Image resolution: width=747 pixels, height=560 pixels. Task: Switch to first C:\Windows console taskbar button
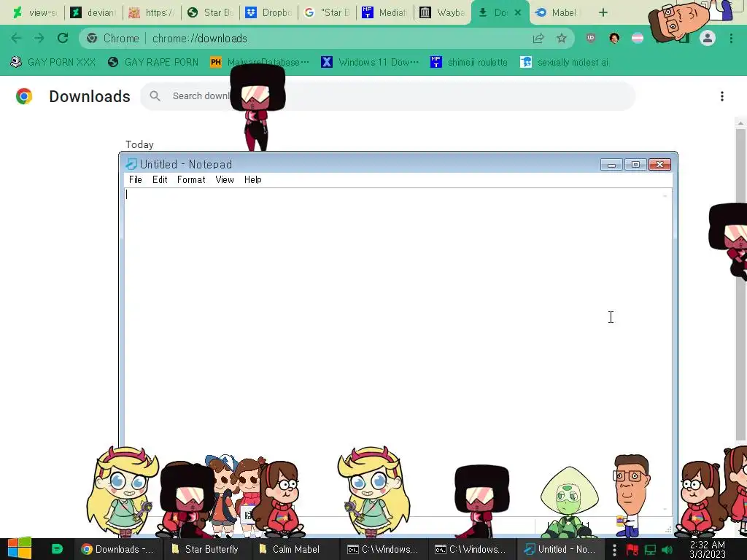(382, 550)
